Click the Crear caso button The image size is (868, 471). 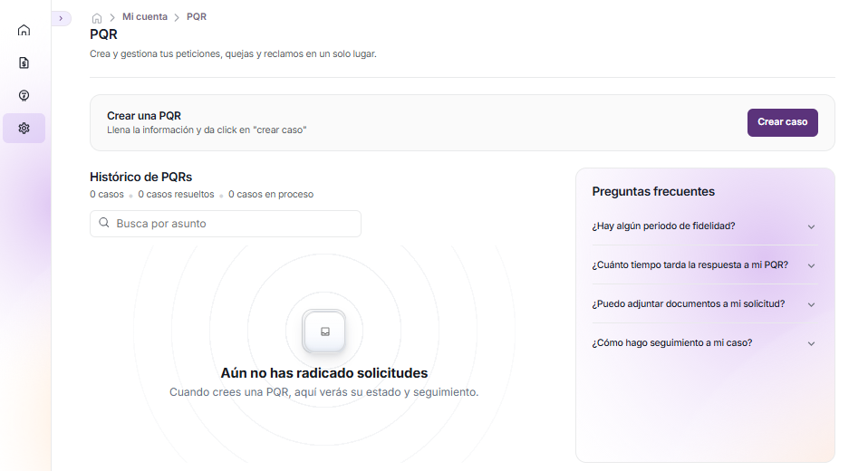tap(782, 122)
